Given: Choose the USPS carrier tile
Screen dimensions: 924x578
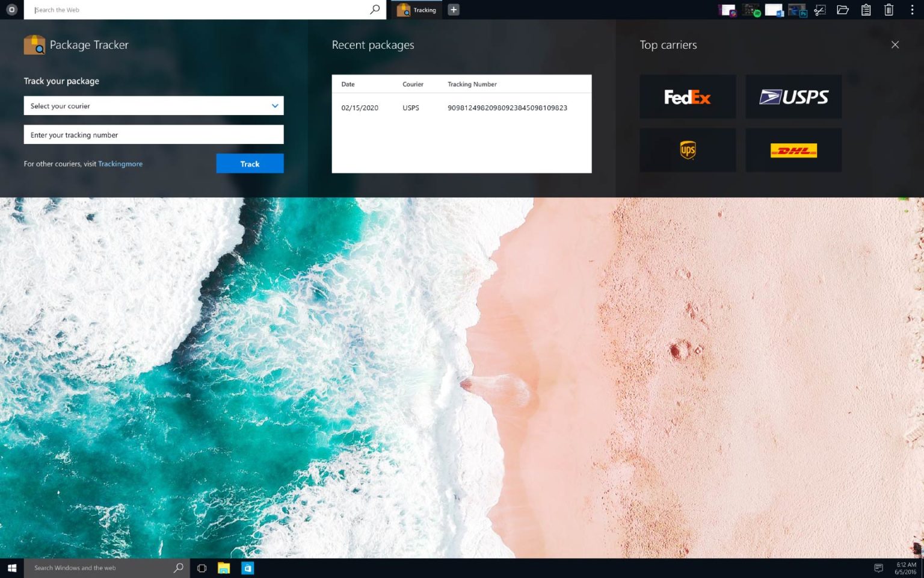Looking at the screenshot, I should tap(793, 97).
